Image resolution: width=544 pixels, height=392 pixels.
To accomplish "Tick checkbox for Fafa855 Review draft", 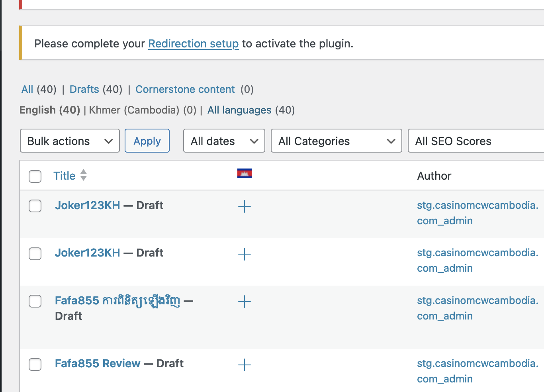I will click(35, 364).
